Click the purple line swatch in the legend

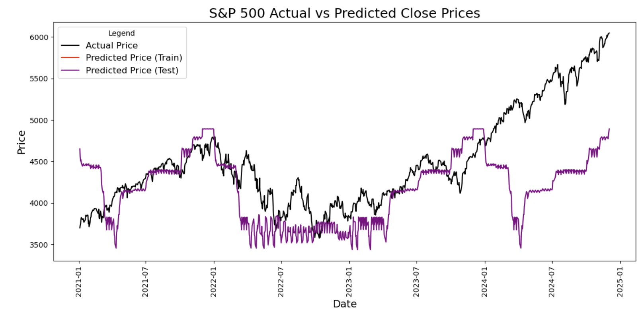click(70, 70)
